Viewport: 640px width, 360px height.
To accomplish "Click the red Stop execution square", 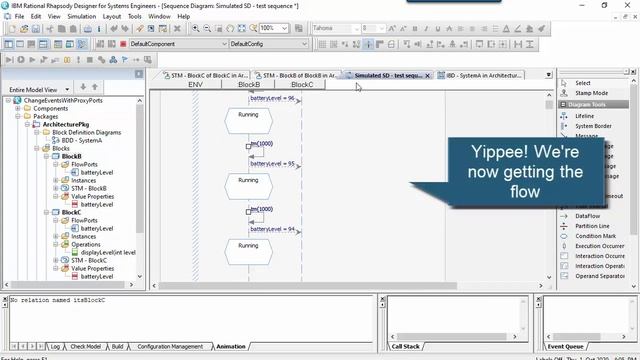I will (x=123, y=44).
